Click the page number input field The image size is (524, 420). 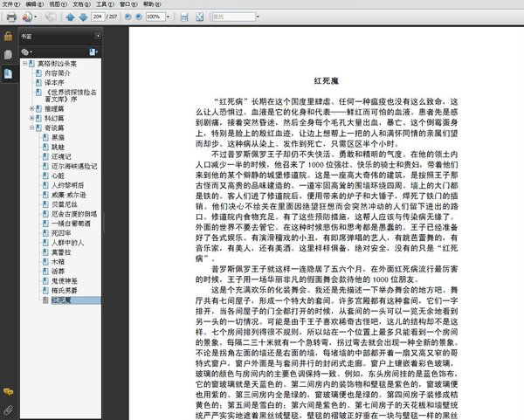98,17
